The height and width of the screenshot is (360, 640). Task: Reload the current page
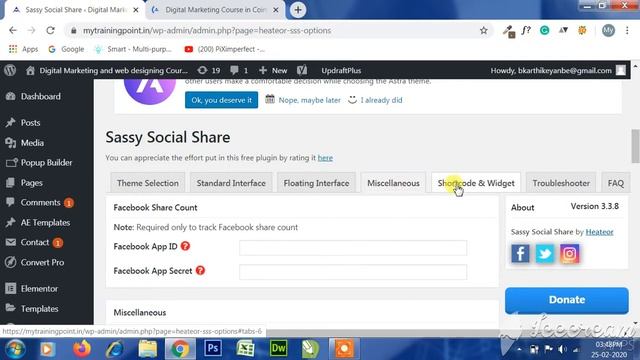50,31
